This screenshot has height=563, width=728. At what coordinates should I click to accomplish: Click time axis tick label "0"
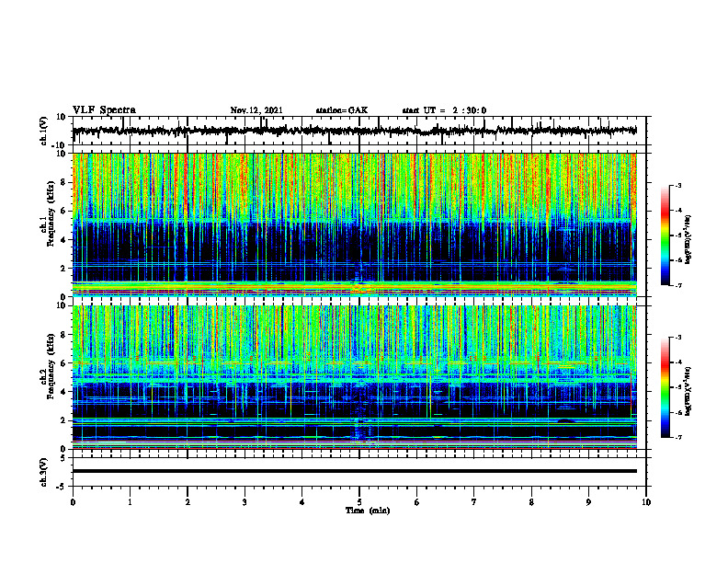click(x=73, y=502)
